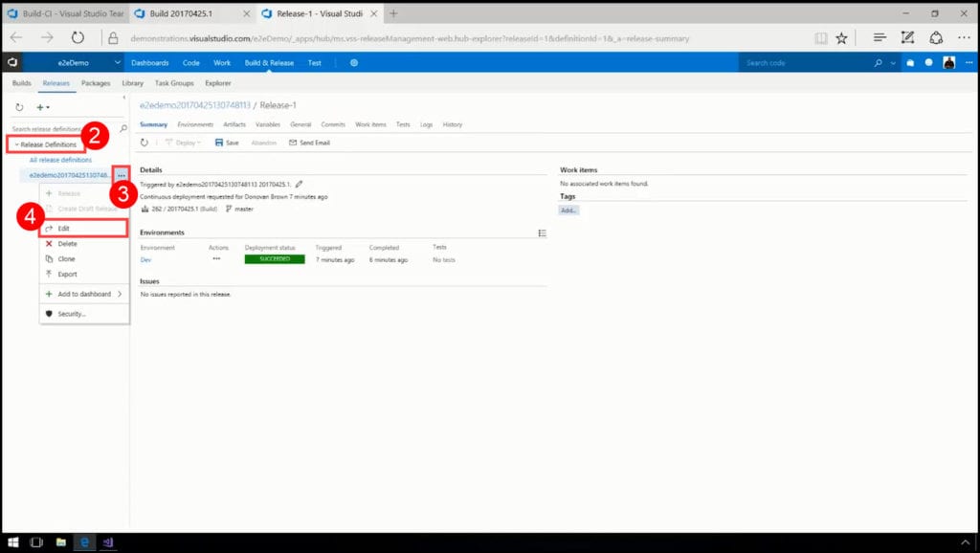Open a new browser tab
980x553 pixels.
[x=393, y=13]
